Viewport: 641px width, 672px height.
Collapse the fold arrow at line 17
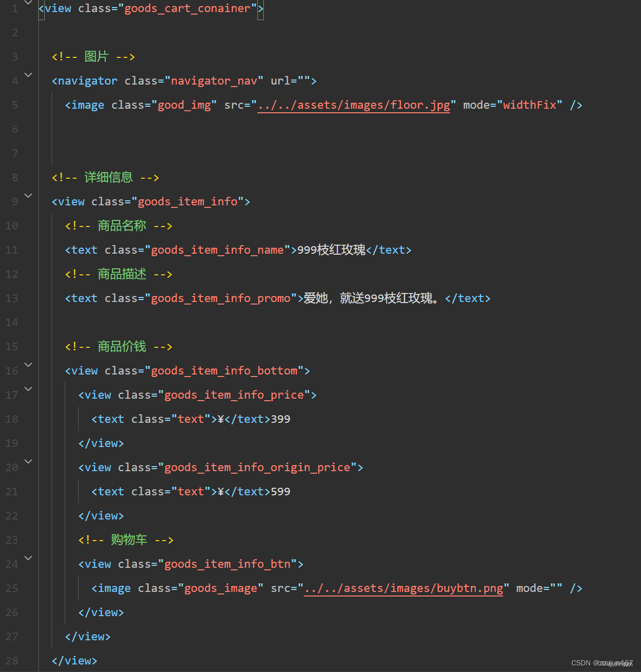28,389
